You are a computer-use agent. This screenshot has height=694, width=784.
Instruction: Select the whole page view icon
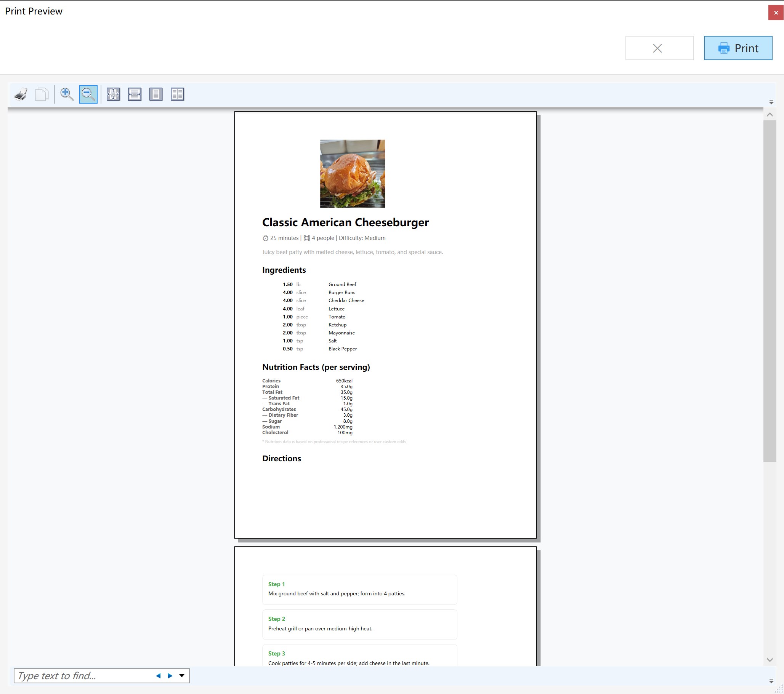(x=156, y=94)
